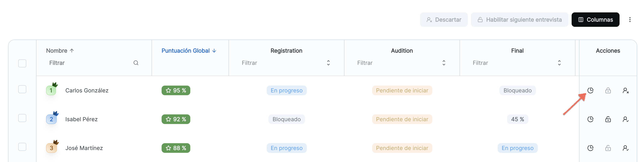
Task: Open the three-dot more options menu
Action: (x=630, y=20)
